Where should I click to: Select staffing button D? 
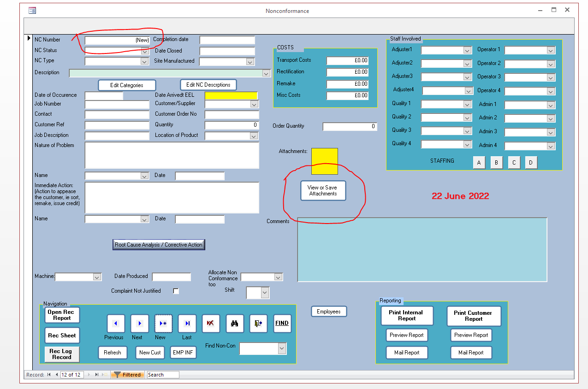531,163
